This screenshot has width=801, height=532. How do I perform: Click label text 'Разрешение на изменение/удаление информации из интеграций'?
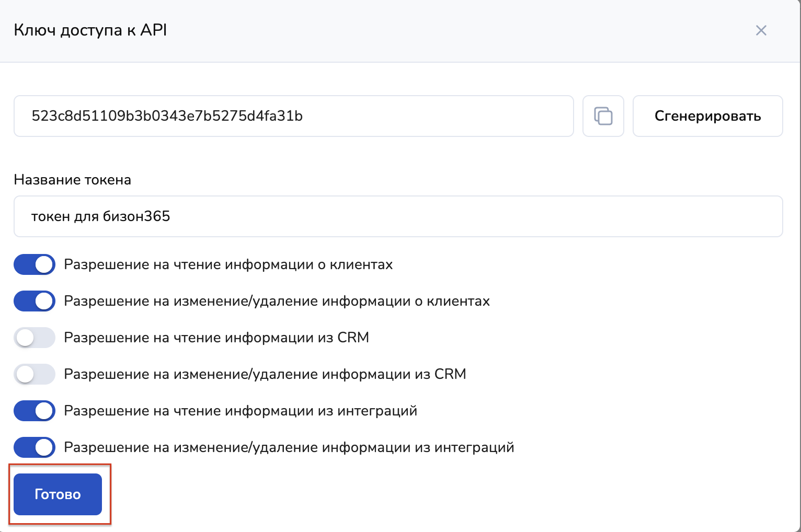[x=289, y=447]
